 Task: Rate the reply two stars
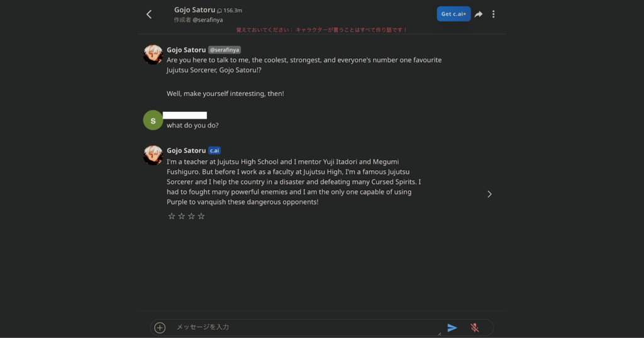[182, 216]
